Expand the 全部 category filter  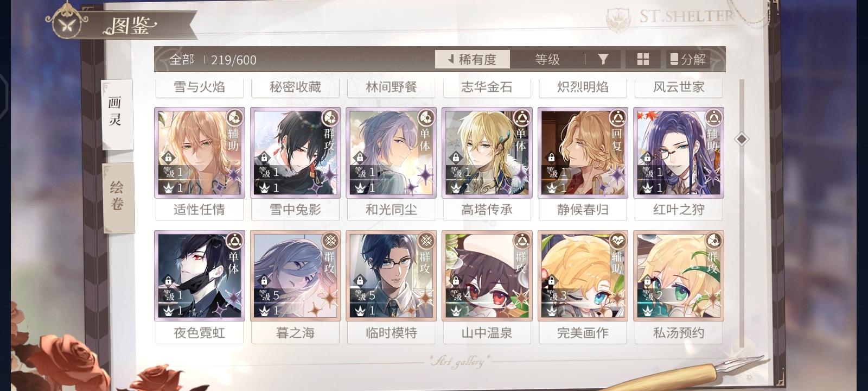(181, 60)
